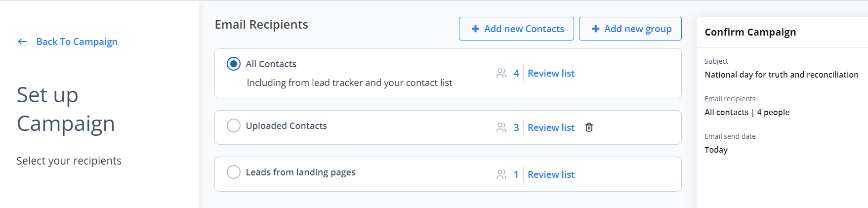Screen dimensions: 868x208
Task: Click the Uploaded Contacts count number 3
Action: pos(516,127)
